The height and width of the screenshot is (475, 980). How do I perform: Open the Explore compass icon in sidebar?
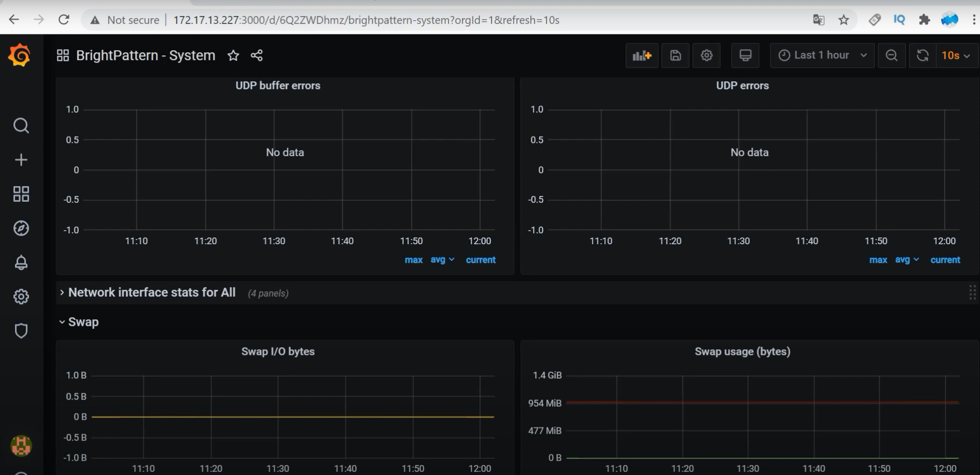(21, 228)
